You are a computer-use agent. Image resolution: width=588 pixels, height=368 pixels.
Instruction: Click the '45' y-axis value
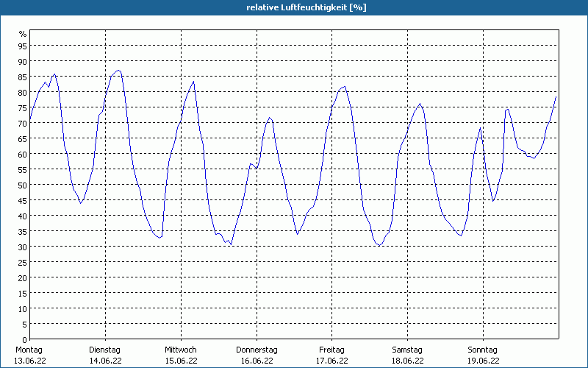pyautogui.click(x=23, y=201)
